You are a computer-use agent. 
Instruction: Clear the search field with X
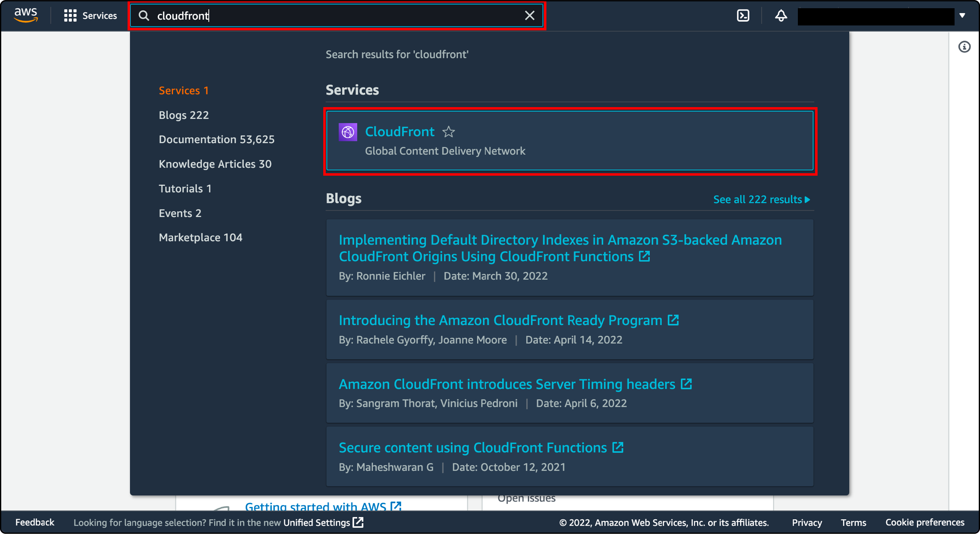(530, 16)
